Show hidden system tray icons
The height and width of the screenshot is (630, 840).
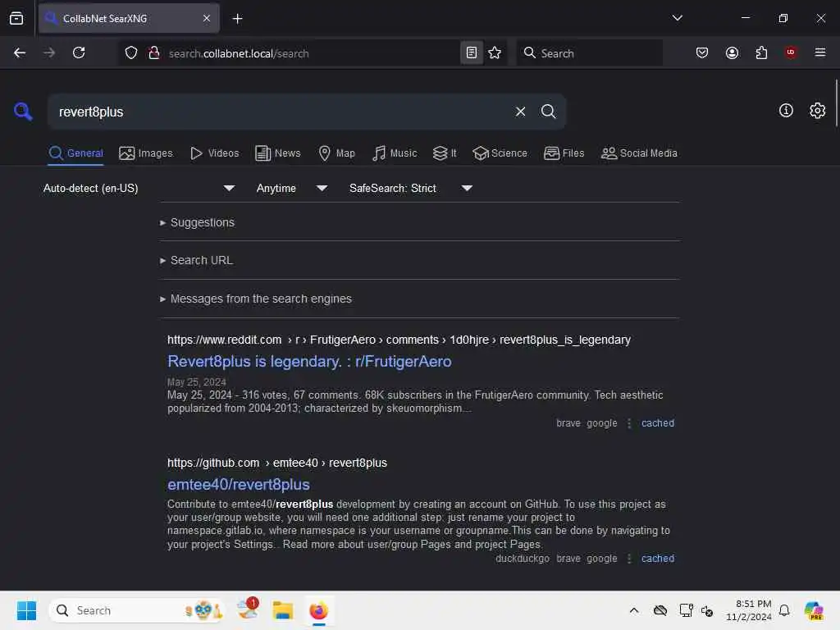[634, 610]
